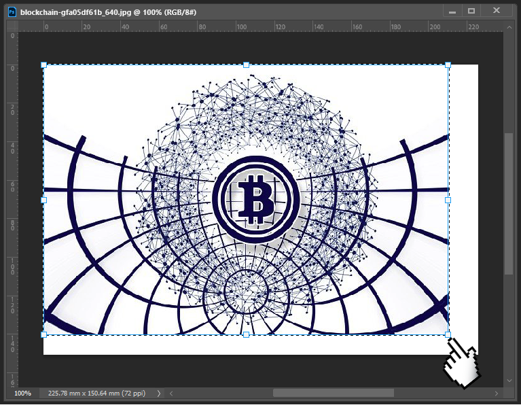This screenshot has width=521, height=420.
Task: Expand the status bar info arrow
Action: [159, 393]
